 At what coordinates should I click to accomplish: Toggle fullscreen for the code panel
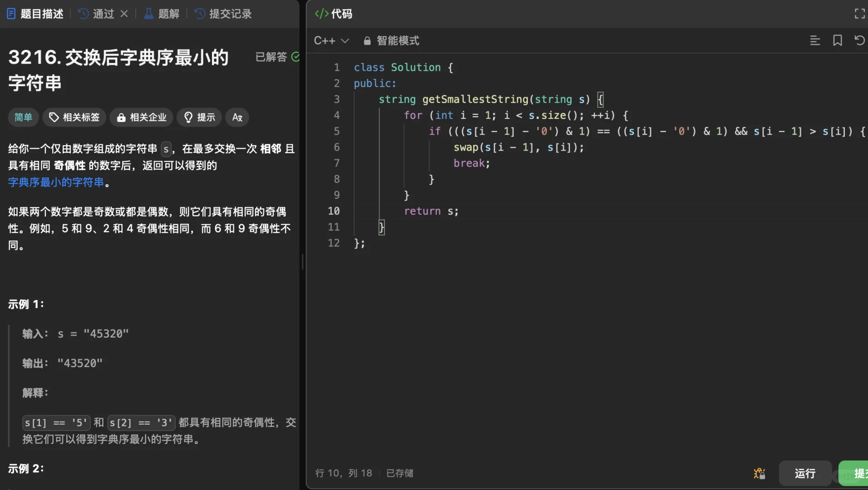(x=859, y=14)
